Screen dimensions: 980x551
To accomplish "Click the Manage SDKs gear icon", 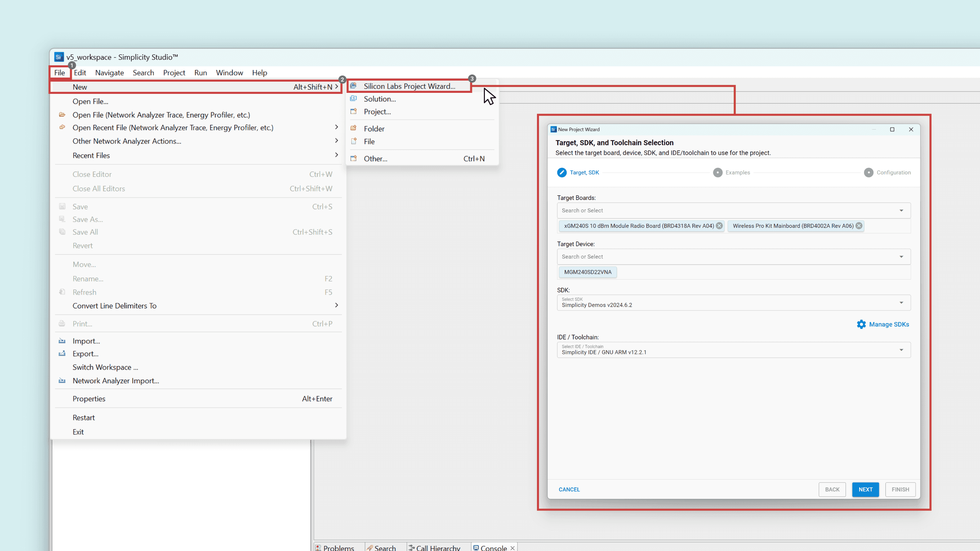I will (861, 324).
